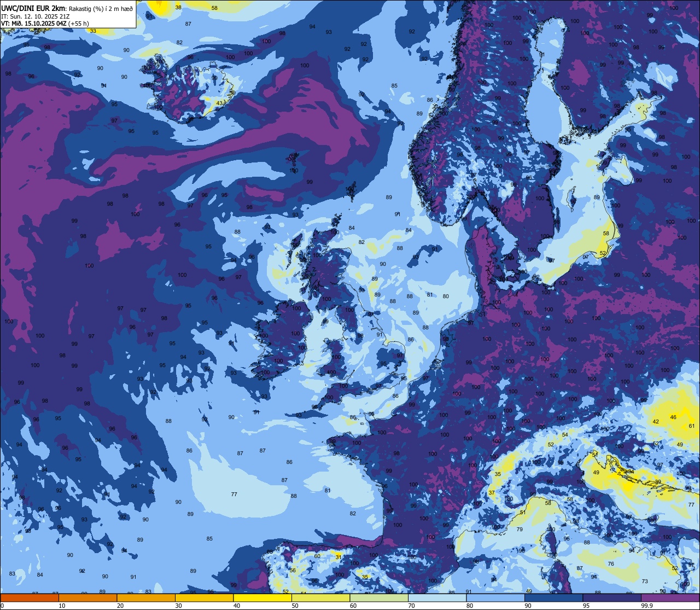This screenshot has height=610, width=700.
Task: Click the '37' humidity value on map
Action: [492, 493]
